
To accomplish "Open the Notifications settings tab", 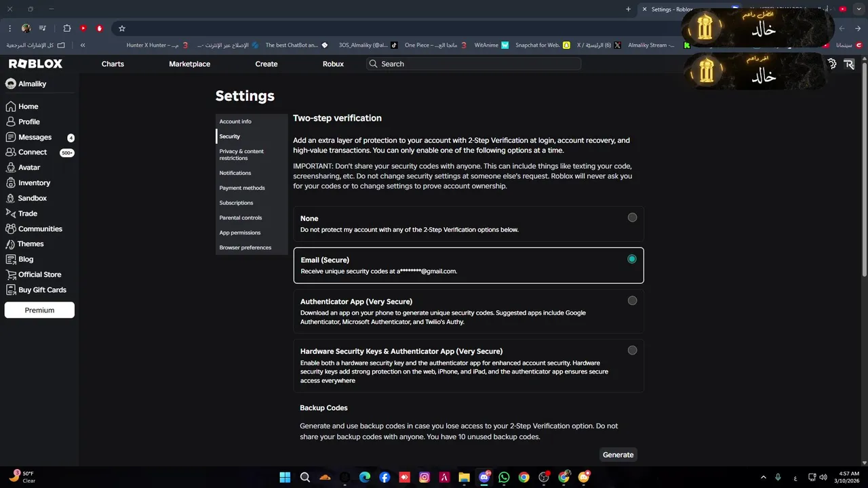I will click(x=252, y=173).
